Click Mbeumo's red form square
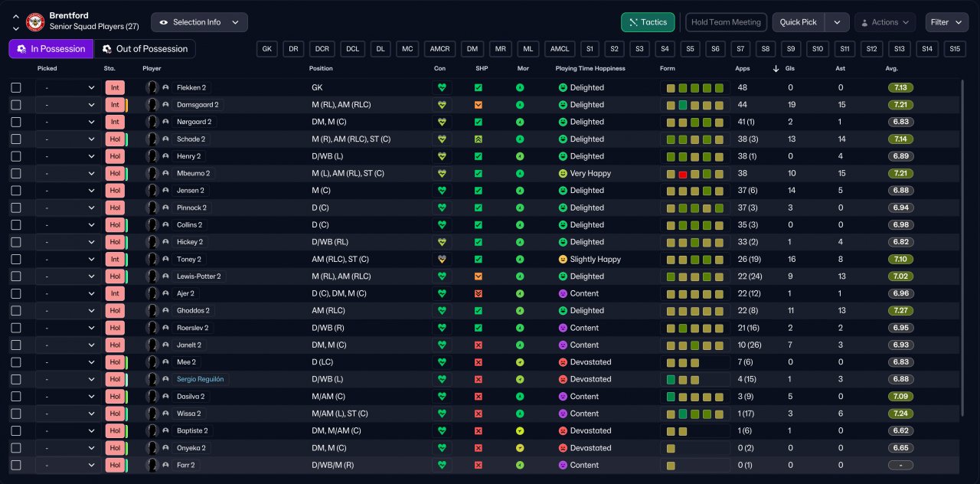The image size is (980, 484). 682,174
